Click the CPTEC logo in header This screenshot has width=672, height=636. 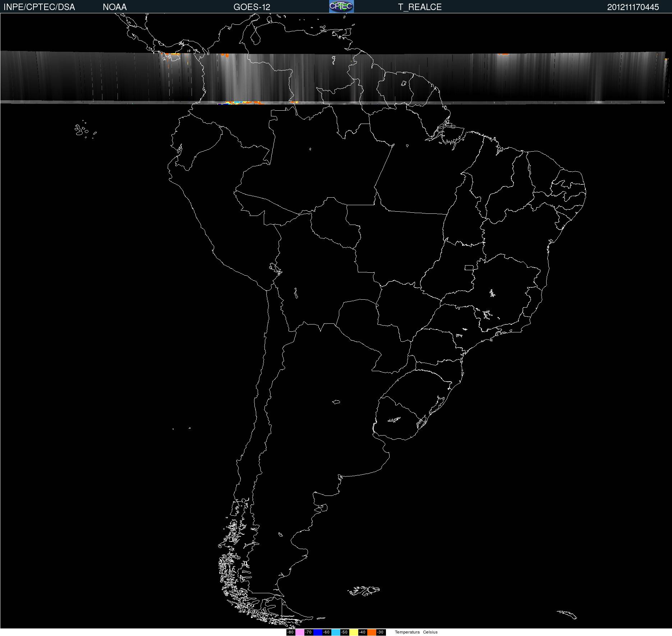[x=341, y=6]
